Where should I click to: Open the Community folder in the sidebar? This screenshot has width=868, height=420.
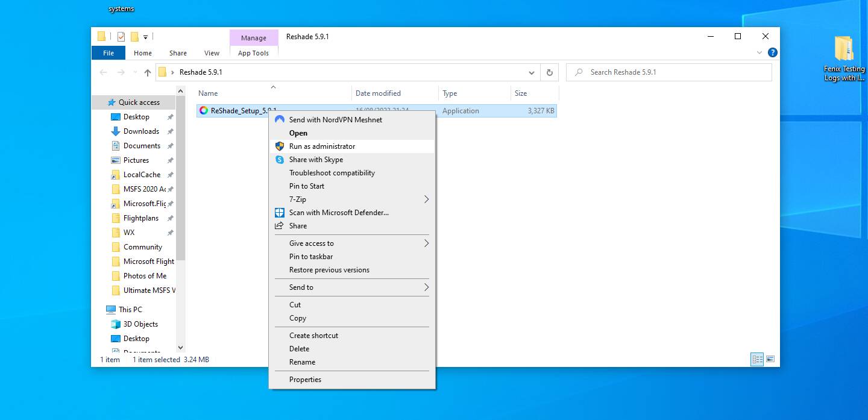pyautogui.click(x=143, y=247)
